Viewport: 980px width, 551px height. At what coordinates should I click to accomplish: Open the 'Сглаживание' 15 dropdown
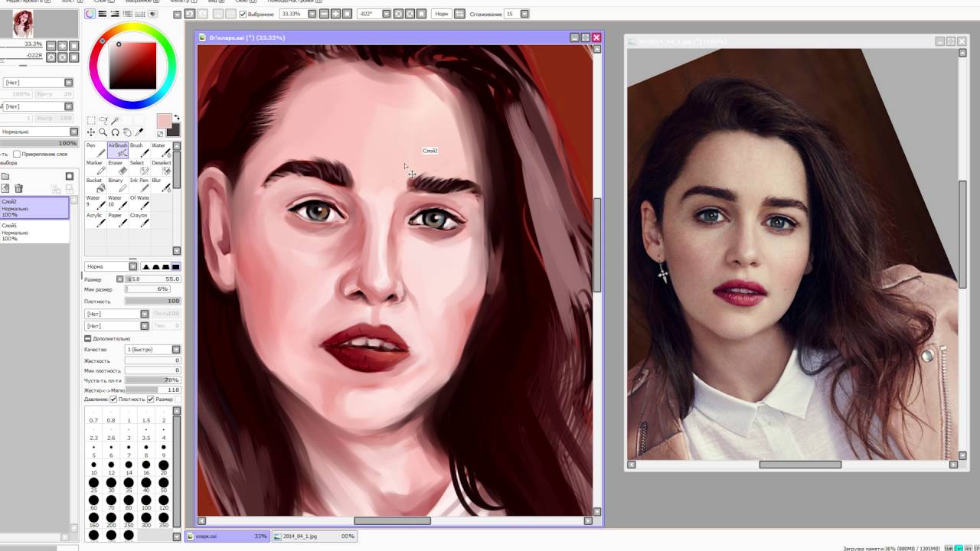coord(524,14)
